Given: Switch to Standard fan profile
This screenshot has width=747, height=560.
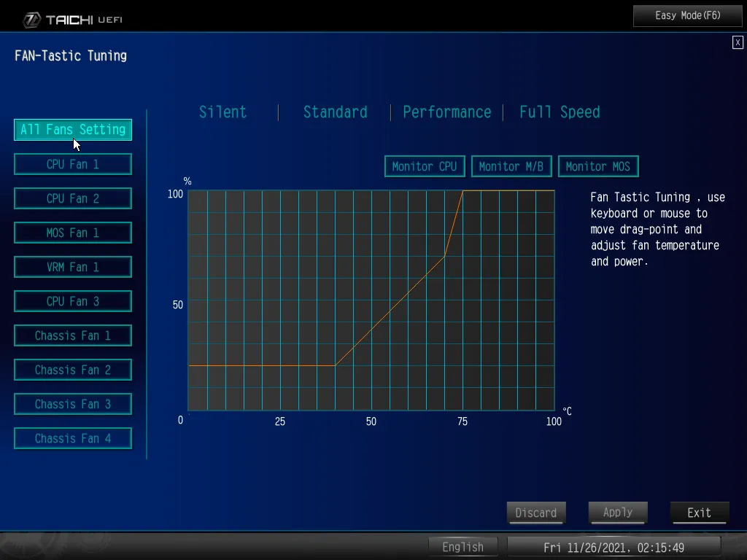Looking at the screenshot, I should 336,112.
